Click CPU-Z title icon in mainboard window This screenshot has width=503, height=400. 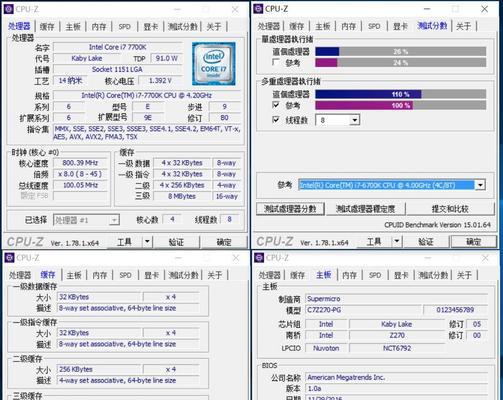tap(259, 257)
